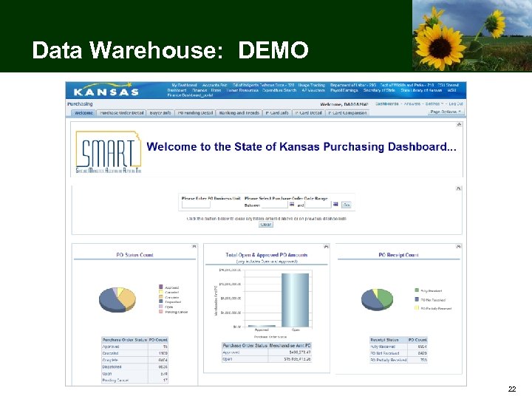Click the Kansas logo in header
The width and height of the screenshot is (532, 399).
pos(106,91)
